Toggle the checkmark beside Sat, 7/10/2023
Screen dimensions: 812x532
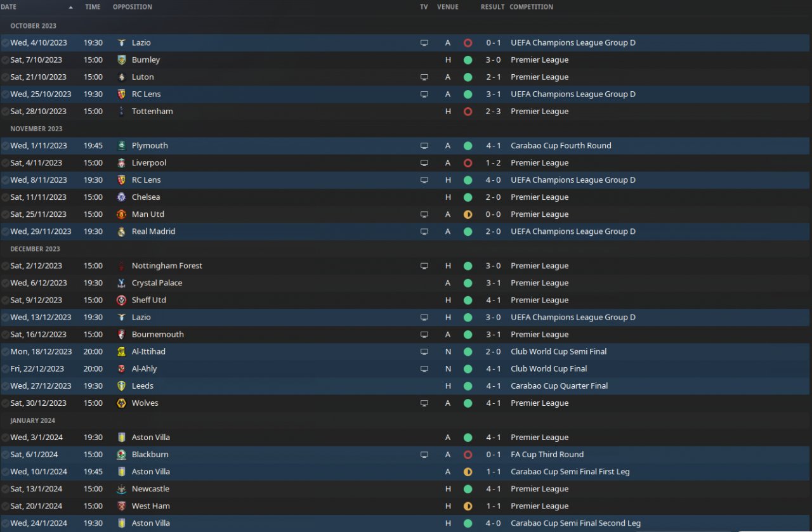(x=6, y=60)
